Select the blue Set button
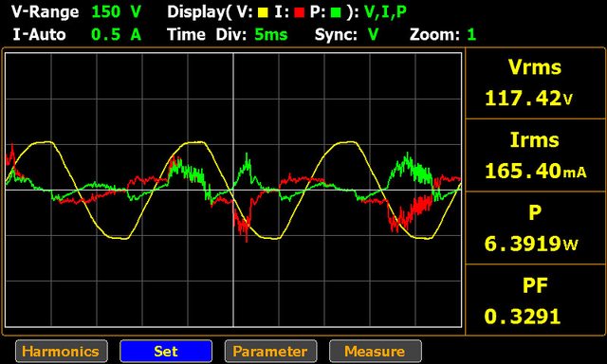The width and height of the screenshot is (607, 364). click(x=166, y=352)
